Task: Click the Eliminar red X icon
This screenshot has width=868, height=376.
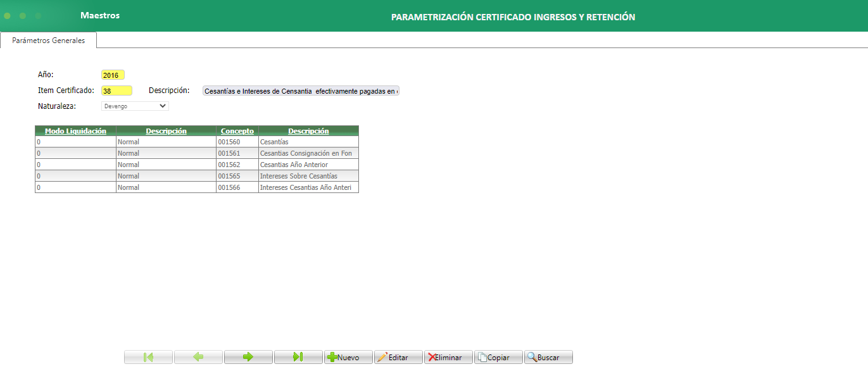Action: pos(448,356)
